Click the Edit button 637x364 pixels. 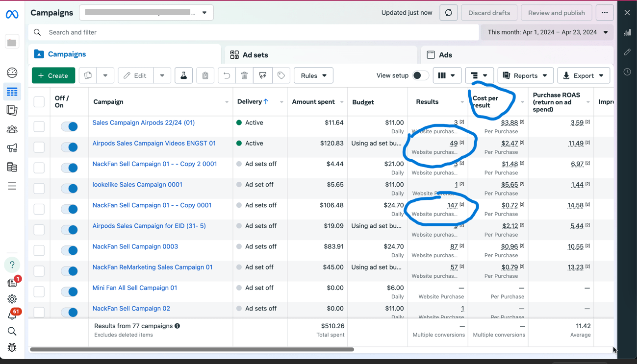(135, 75)
